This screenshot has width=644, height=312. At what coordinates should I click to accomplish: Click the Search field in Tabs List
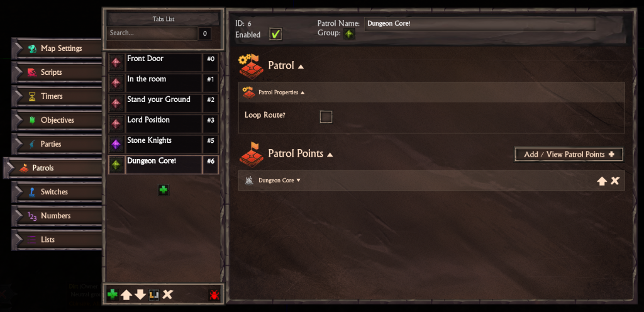pyautogui.click(x=152, y=33)
